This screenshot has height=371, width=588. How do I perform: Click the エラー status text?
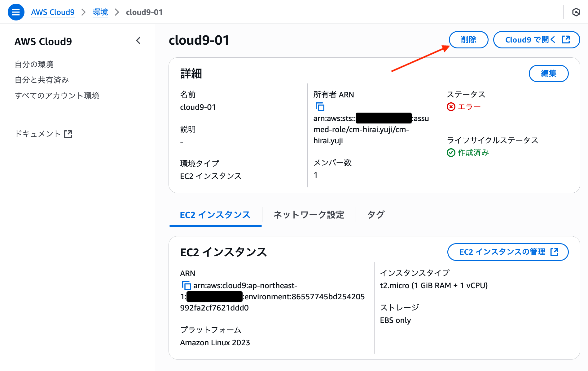[469, 107]
